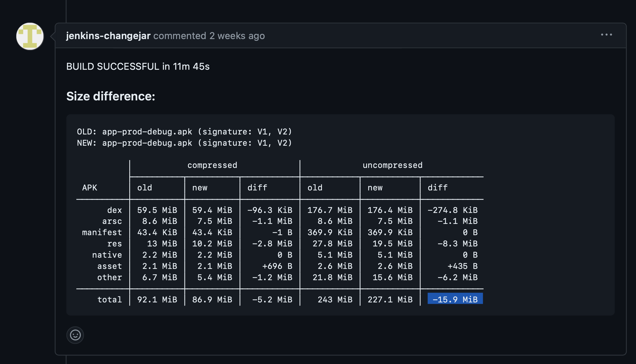Click the '176.7 MiB' dex value
The width and height of the screenshot is (636, 364).
330,210
